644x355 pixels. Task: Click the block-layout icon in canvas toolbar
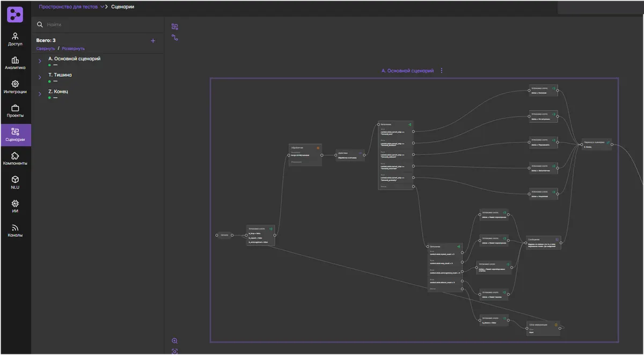tap(174, 26)
